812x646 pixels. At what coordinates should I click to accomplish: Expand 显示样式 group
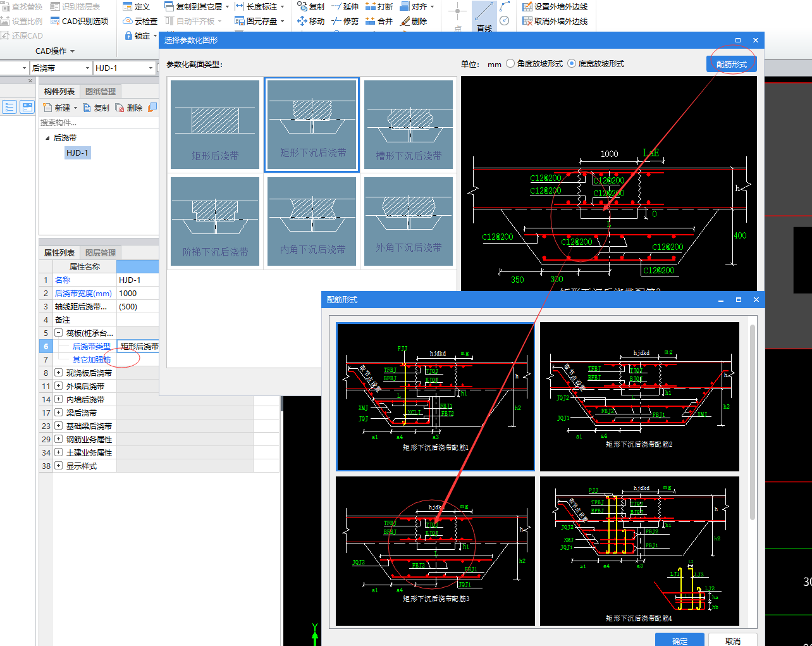click(x=58, y=466)
